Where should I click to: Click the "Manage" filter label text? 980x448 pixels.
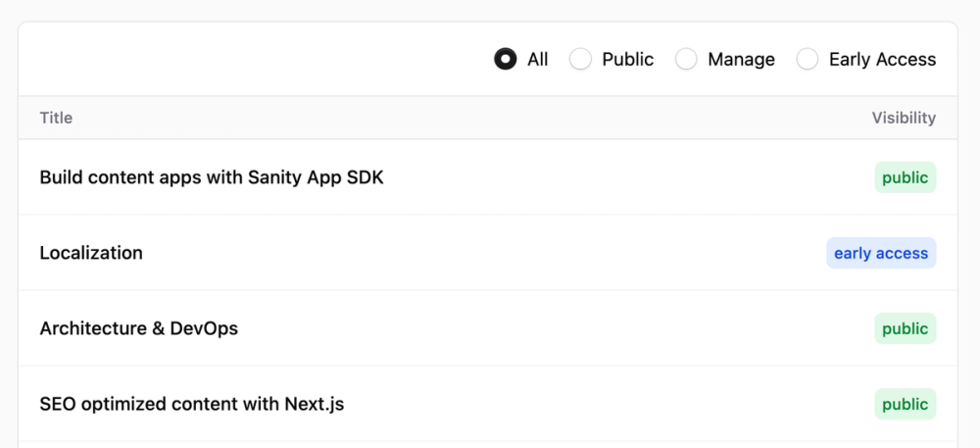coord(741,60)
